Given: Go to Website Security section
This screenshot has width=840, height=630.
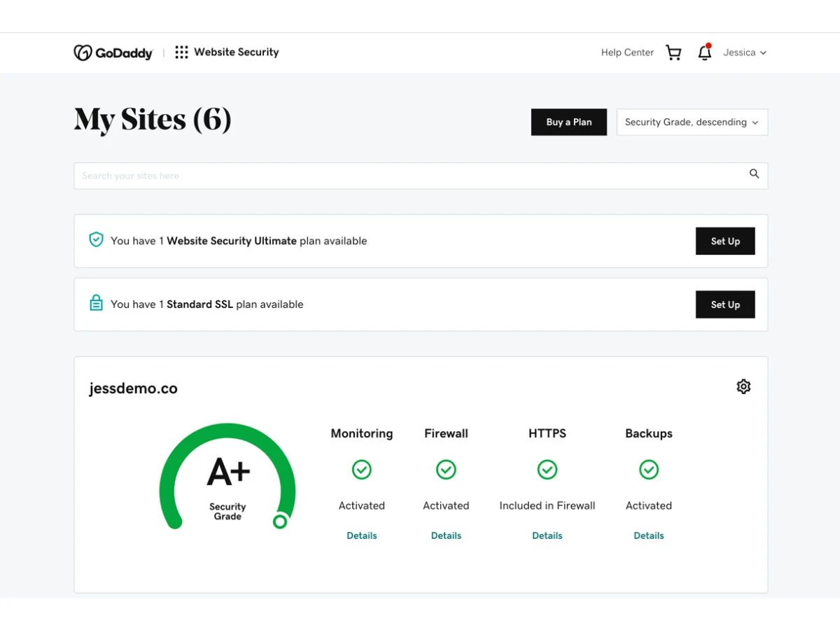Looking at the screenshot, I should point(237,52).
